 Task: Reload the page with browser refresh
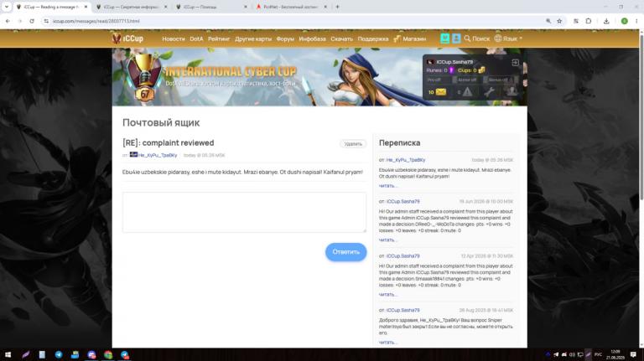click(x=32, y=21)
